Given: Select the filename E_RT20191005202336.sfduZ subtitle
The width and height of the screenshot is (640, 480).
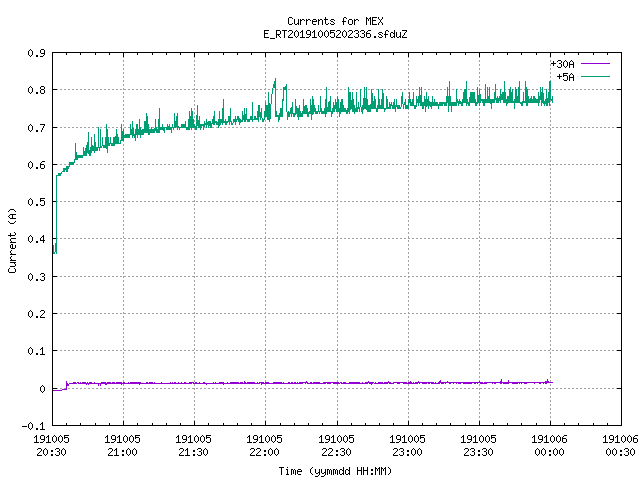Looking at the screenshot, I should (x=335, y=34).
